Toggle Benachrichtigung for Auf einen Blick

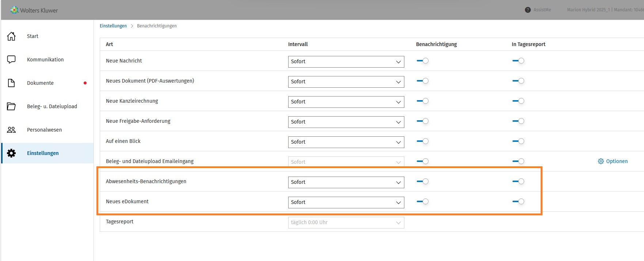point(423,141)
